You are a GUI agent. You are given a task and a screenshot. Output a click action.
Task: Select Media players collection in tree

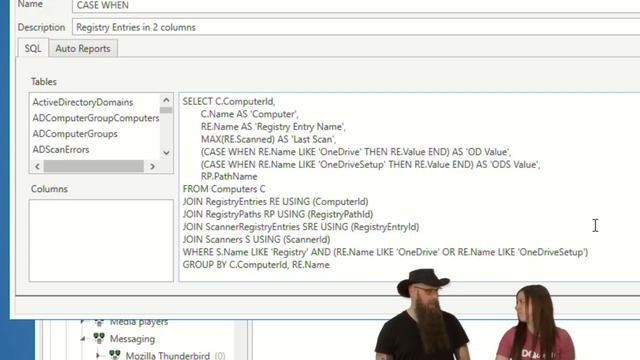pos(139,322)
